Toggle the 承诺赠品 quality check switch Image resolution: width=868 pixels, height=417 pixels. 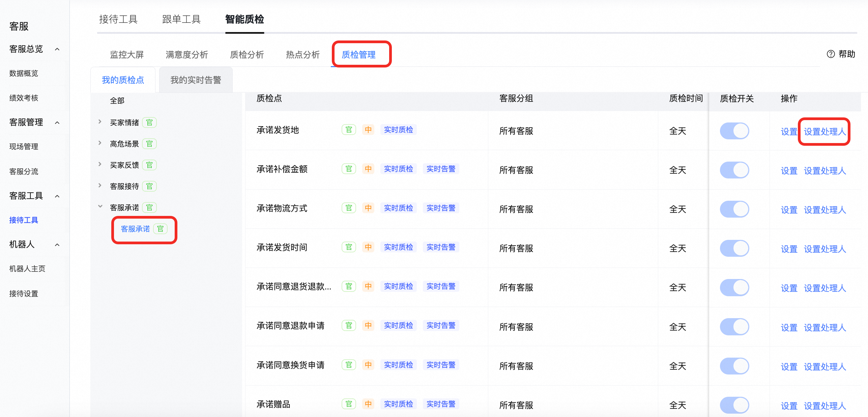click(734, 405)
